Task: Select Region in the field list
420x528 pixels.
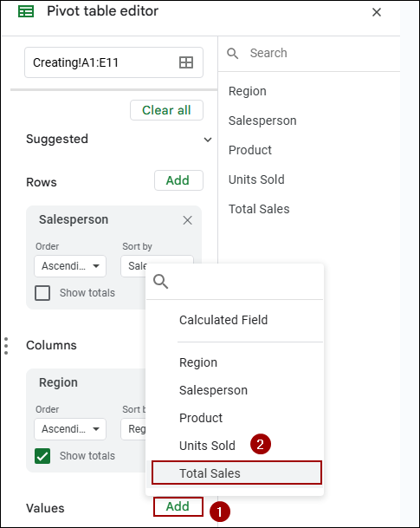Action: point(248,91)
